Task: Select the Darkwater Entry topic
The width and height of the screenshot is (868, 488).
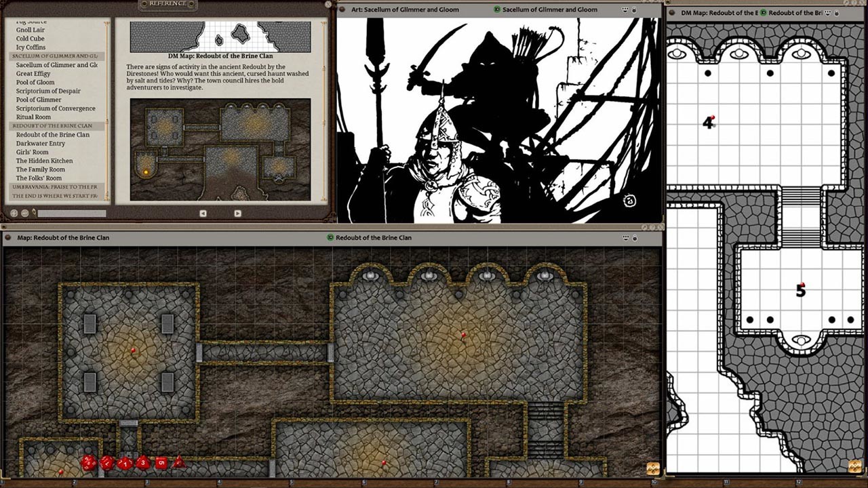Action: point(39,143)
